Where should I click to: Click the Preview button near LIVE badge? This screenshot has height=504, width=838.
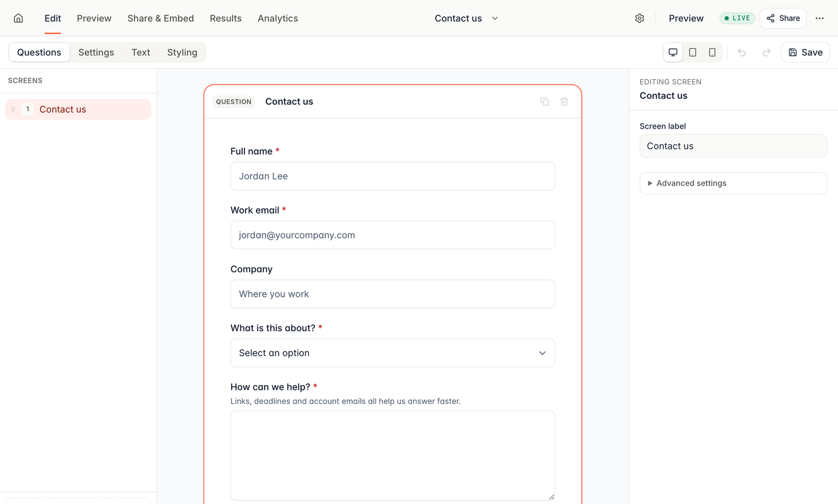click(686, 18)
